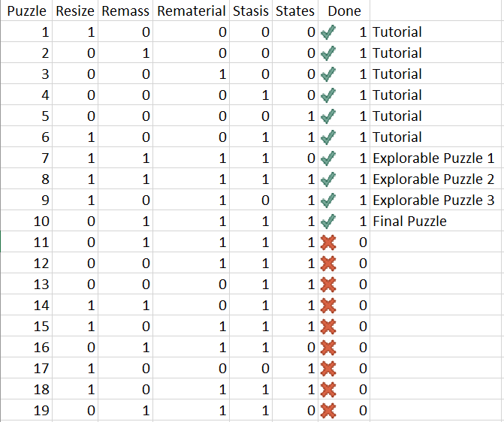Select the Rematerial column header cell
504x422 pixels.
192,11
